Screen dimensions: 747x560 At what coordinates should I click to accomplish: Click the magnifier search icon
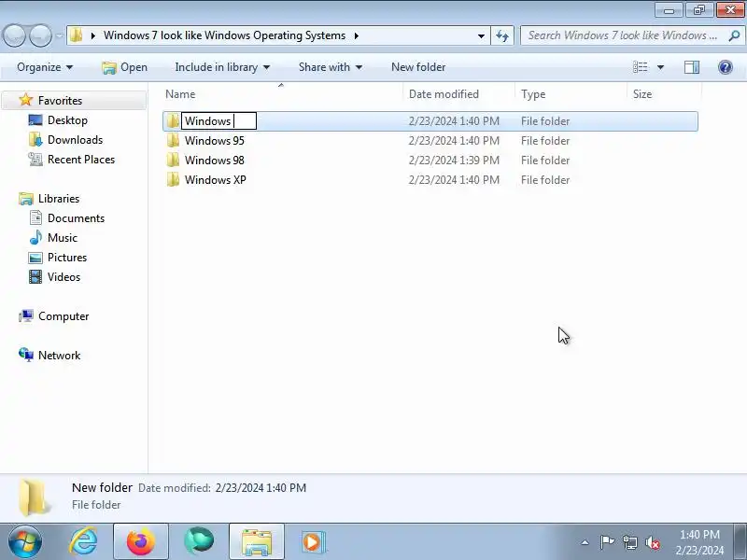[734, 35]
